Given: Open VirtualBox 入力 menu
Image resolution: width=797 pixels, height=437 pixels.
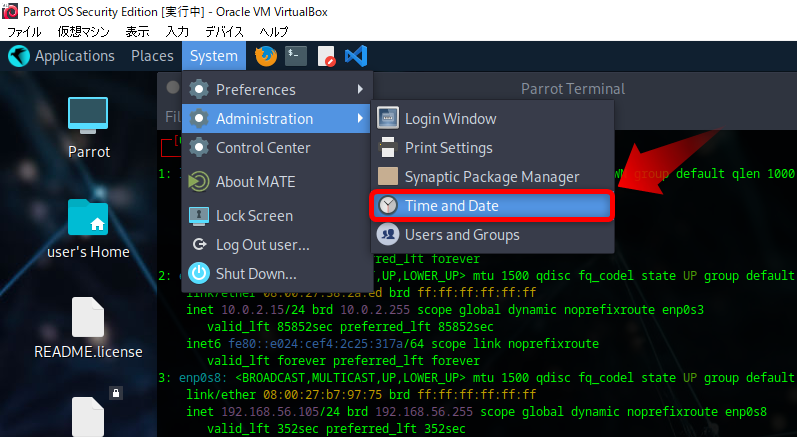Looking at the screenshot, I should pyautogui.click(x=177, y=32).
